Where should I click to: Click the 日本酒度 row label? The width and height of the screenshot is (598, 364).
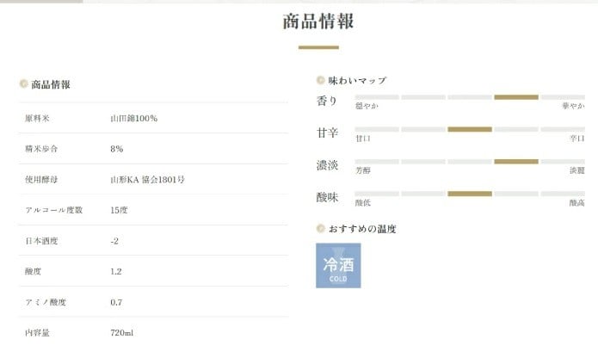(40, 241)
